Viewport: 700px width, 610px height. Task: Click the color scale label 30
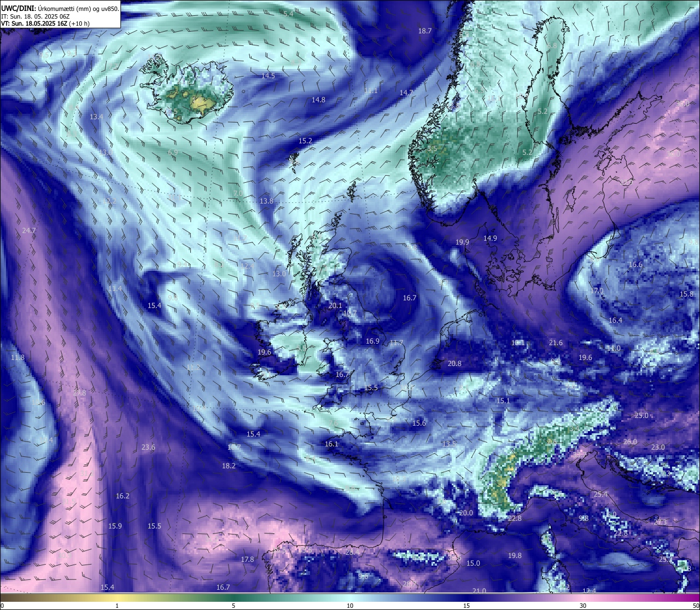pyautogui.click(x=583, y=606)
